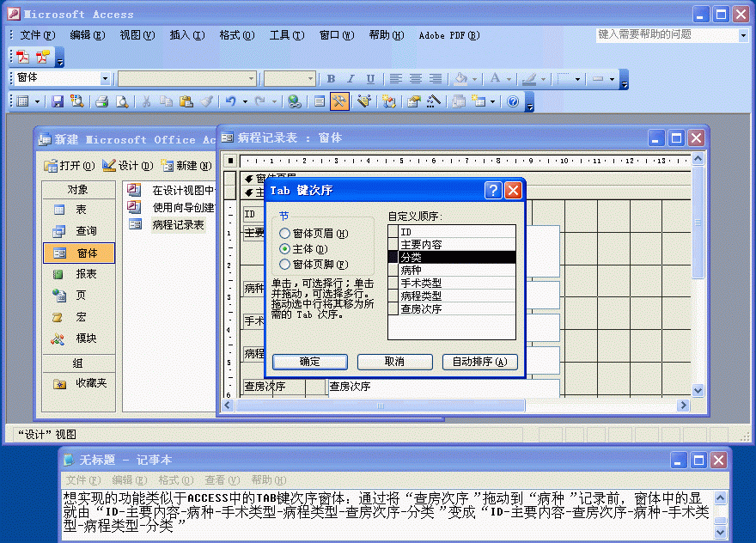Open the Adobe PDF menu
Screen dimensions: 756x543
[x=448, y=35]
